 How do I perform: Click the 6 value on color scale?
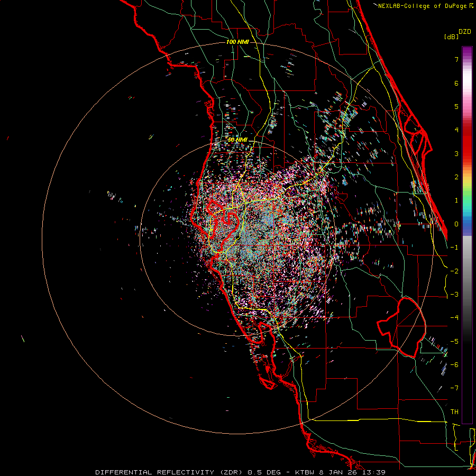click(x=456, y=84)
